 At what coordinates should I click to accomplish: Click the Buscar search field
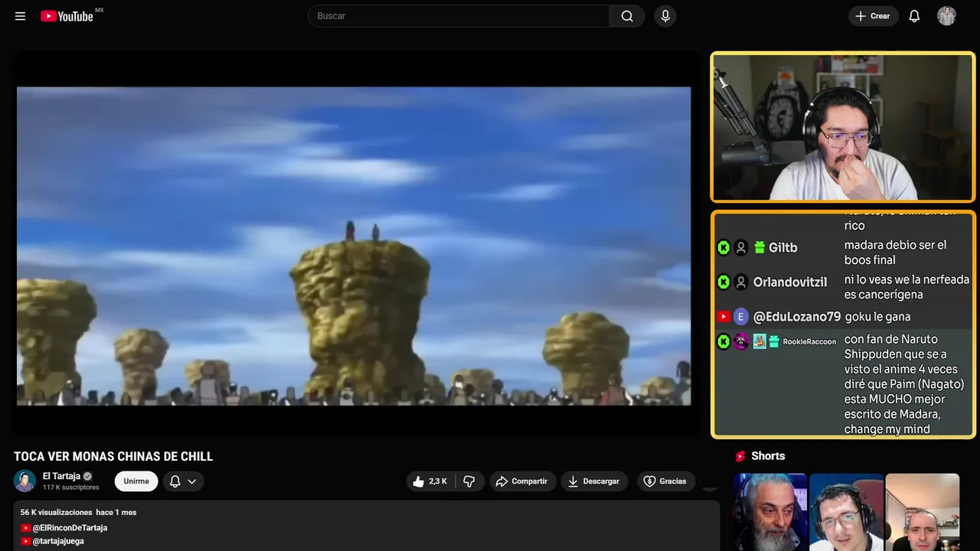[459, 16]
